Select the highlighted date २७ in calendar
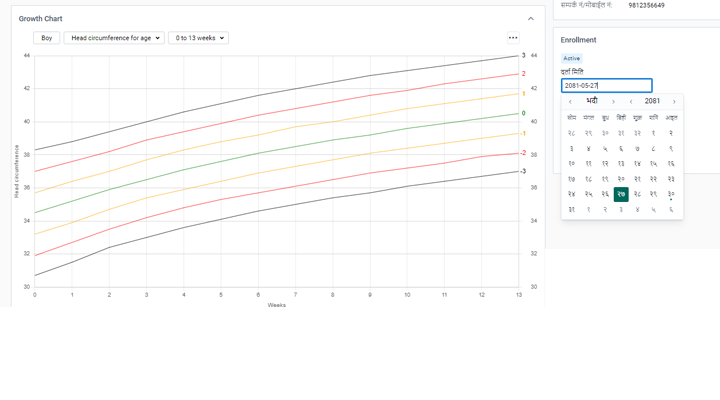720x400 pixels. point(621,194)
